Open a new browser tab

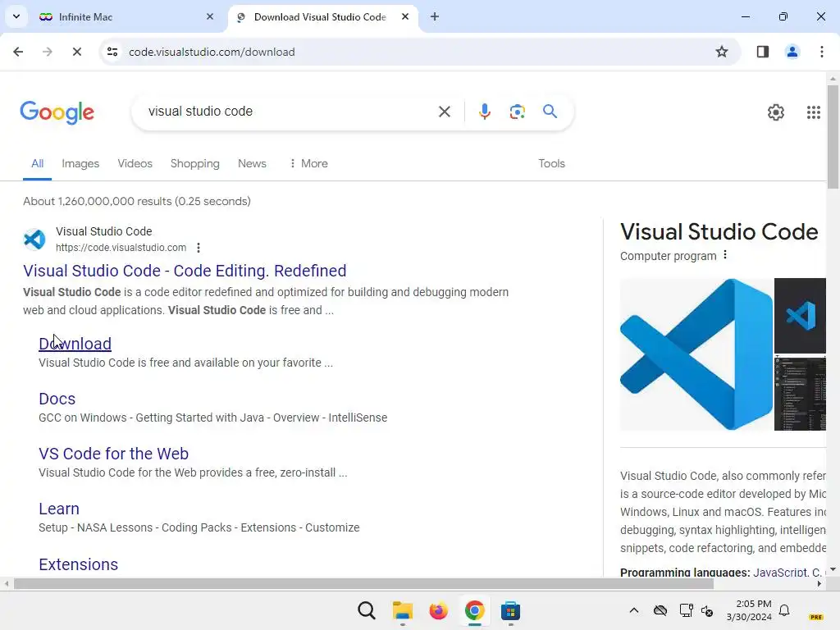pos(435,16)
